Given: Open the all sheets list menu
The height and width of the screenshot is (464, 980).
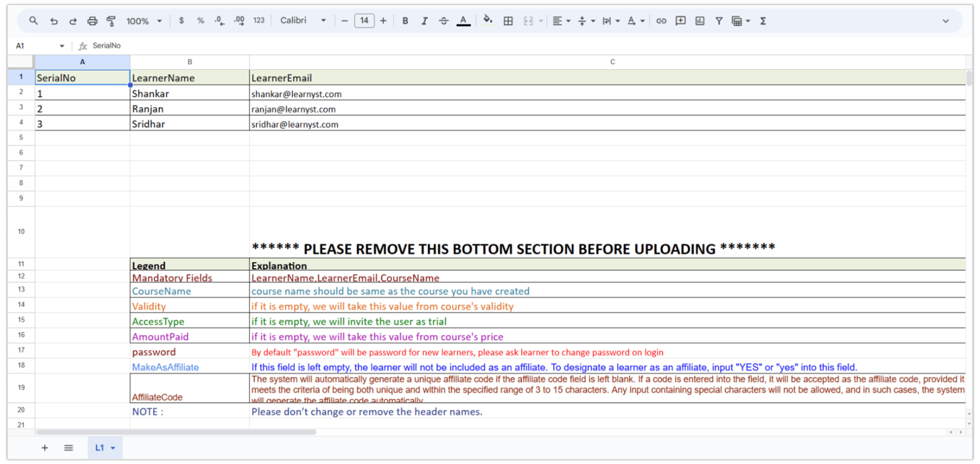Looking at the screenshot, I should pos(68,448).
